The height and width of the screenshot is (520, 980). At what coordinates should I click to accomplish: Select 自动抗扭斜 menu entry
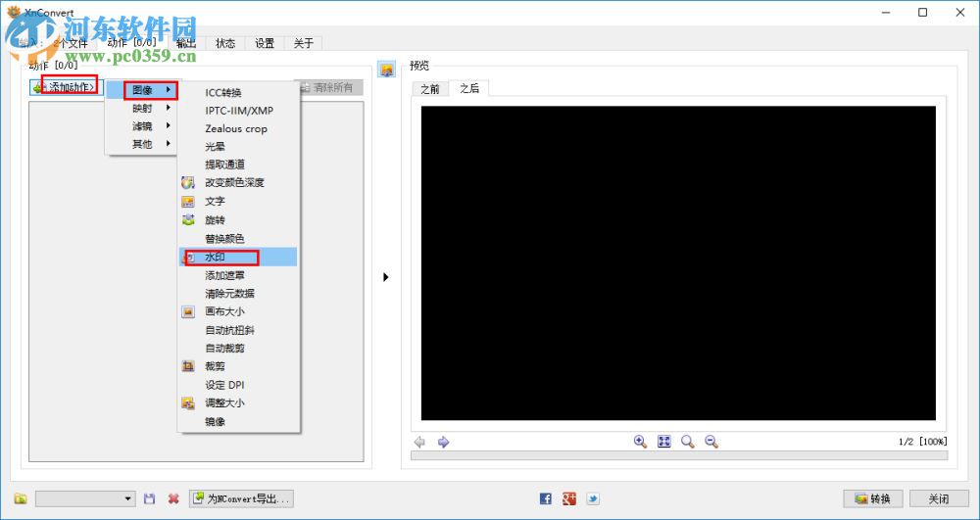(x=229, y=330)
